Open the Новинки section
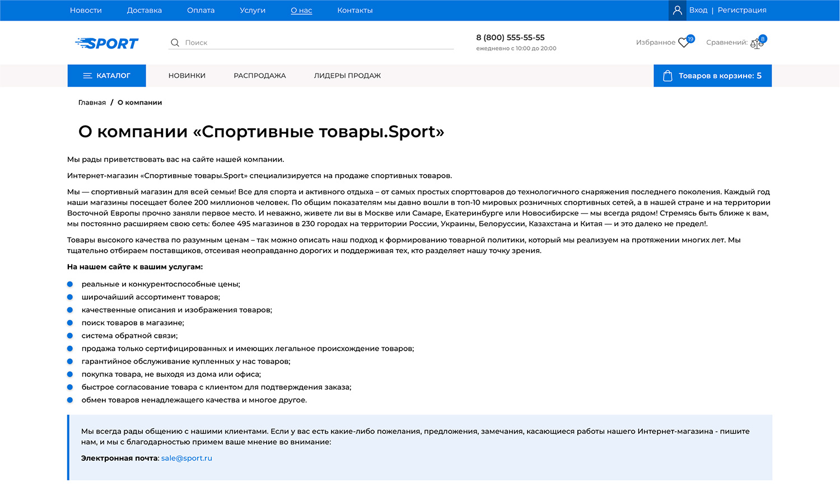840x504 pixels. coord(187,76)
